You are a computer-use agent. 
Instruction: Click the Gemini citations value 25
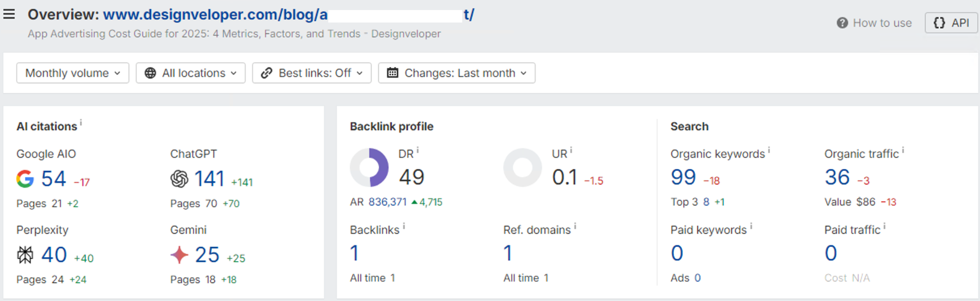click(x=207, y=255)
